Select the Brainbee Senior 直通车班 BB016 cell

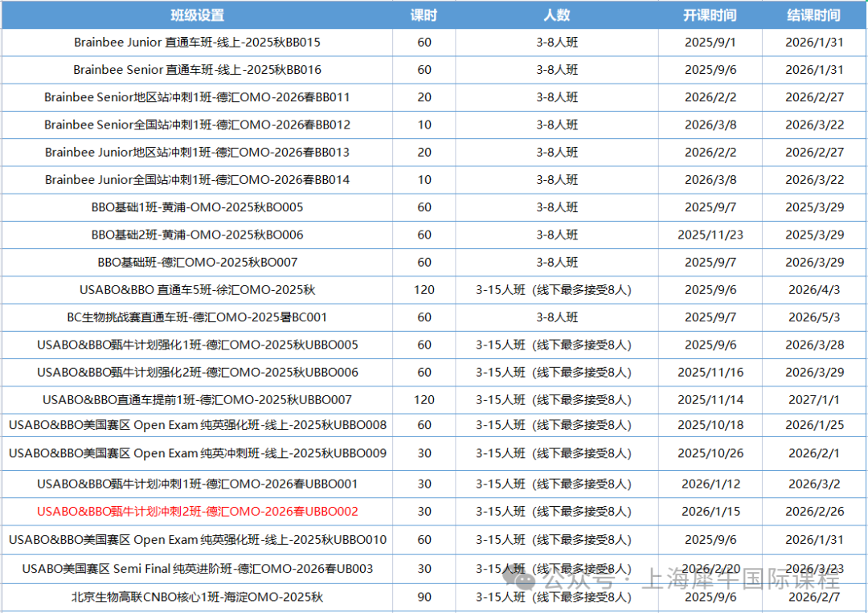[197, 70]
